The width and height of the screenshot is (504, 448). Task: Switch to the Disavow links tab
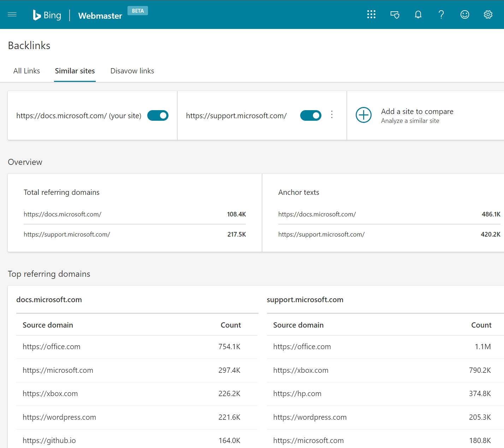(x=132, y=71)
